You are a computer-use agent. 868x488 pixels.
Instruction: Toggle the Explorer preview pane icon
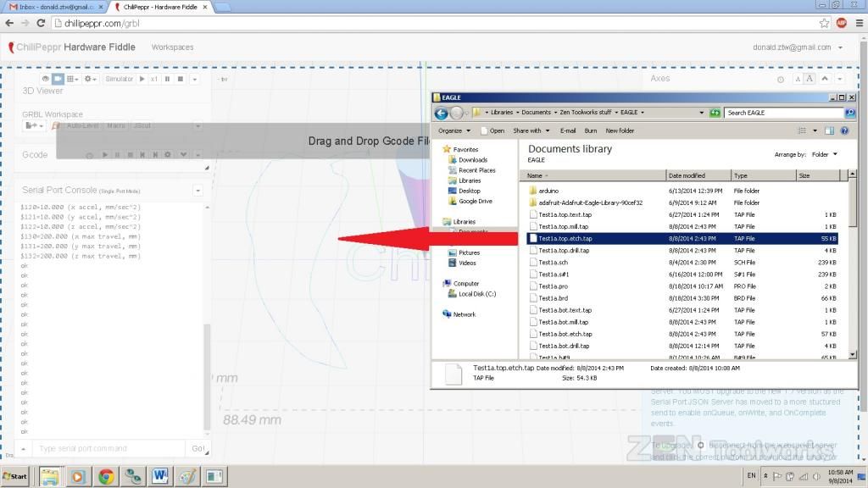pyautogui.click(x=830, y=130)
